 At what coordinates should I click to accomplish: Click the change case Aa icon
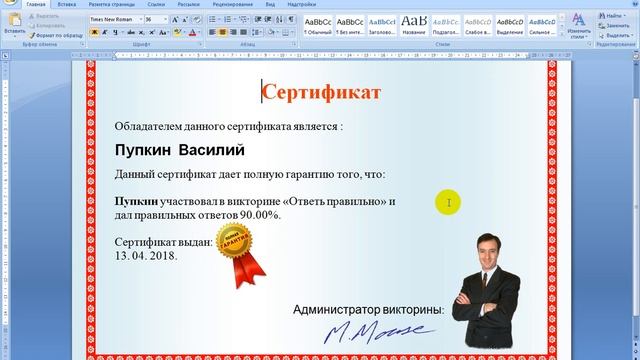[162, 32]
